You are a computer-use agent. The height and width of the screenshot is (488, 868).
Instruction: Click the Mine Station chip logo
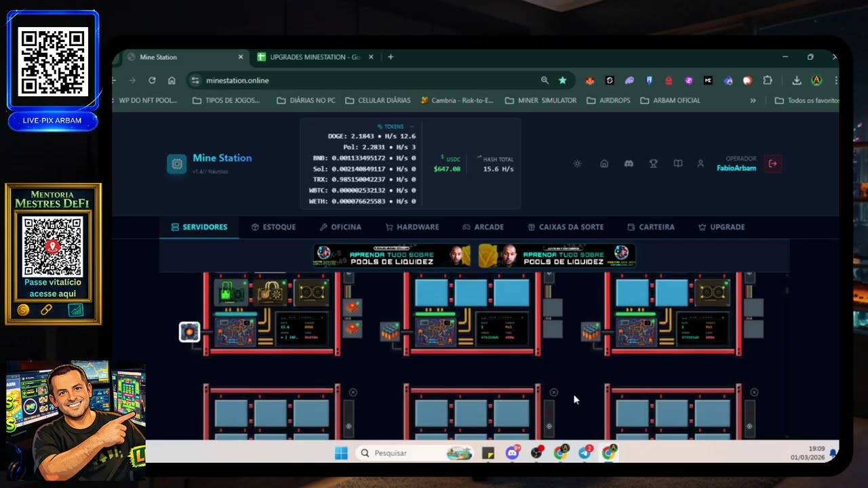(x=177, y=164)
